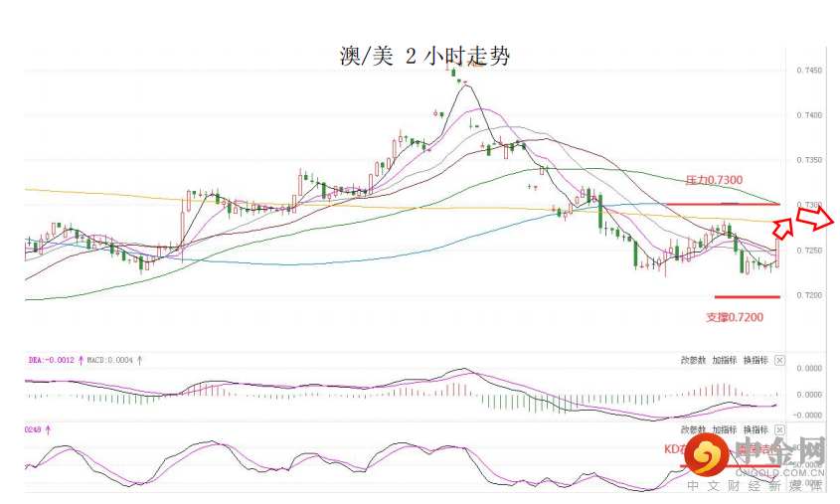
Task: Click the 0.7450 price axis label
Action: click(808, 71)
